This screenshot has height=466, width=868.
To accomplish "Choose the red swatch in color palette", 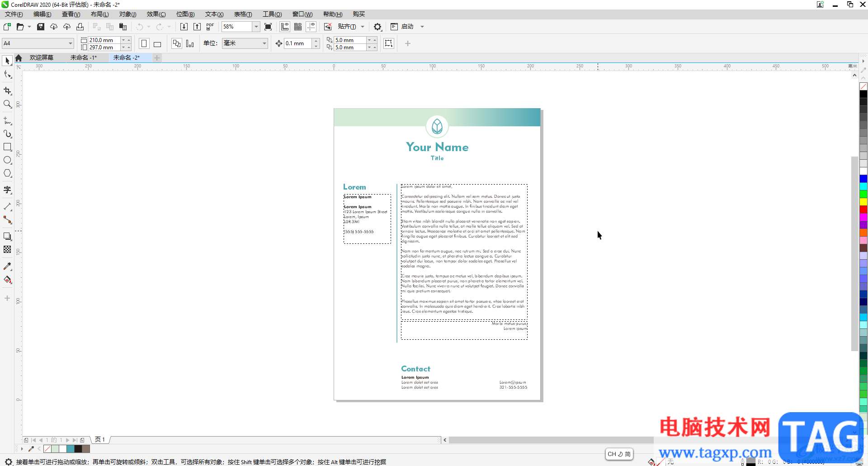I will click(x=863, y=209).
